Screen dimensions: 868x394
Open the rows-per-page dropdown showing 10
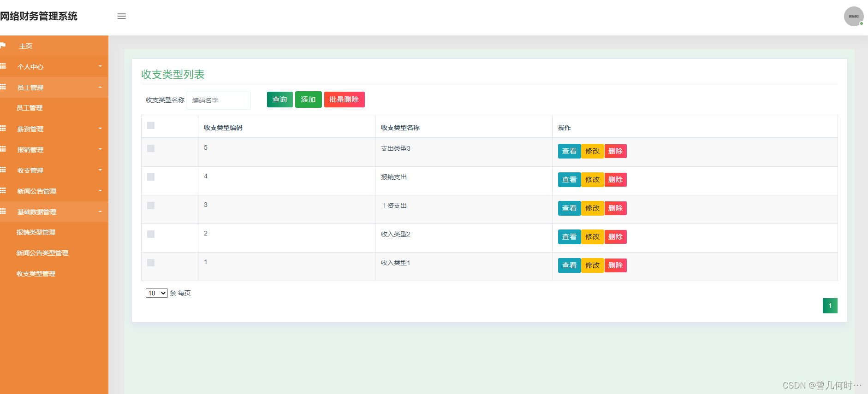(156, 293)
